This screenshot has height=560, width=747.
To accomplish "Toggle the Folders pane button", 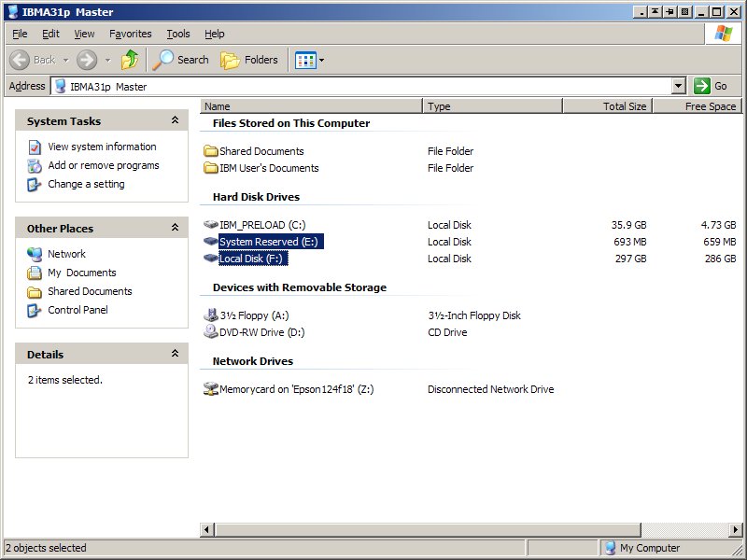I will click(x=249, y=60).
